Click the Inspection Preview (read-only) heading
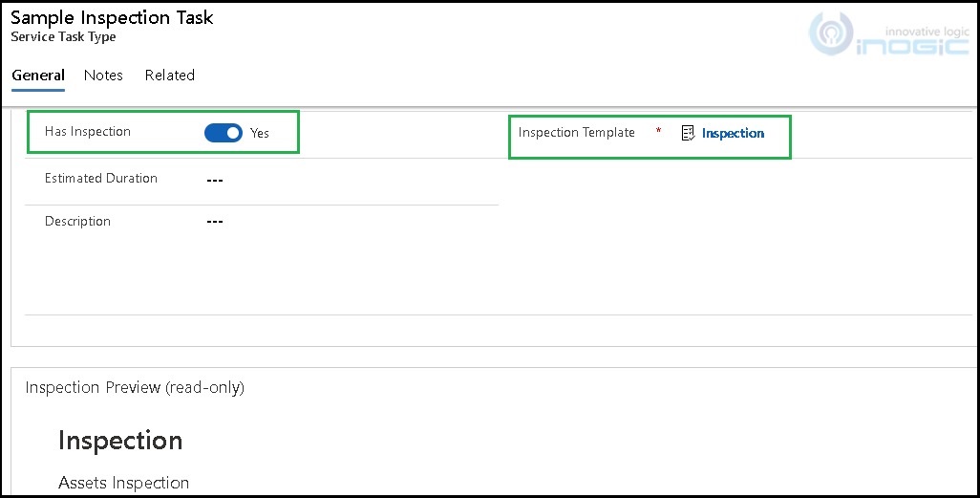 pos(135,387)
